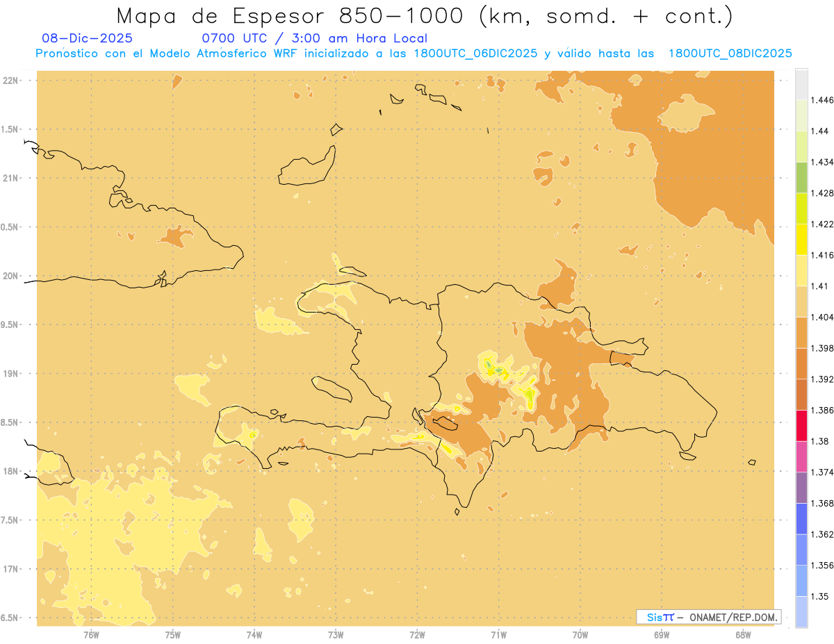Pick the purple legend swatch between 1.368 and 1.374
The height and width of the screenshot is (644, 834).
[x=801, y=488]
